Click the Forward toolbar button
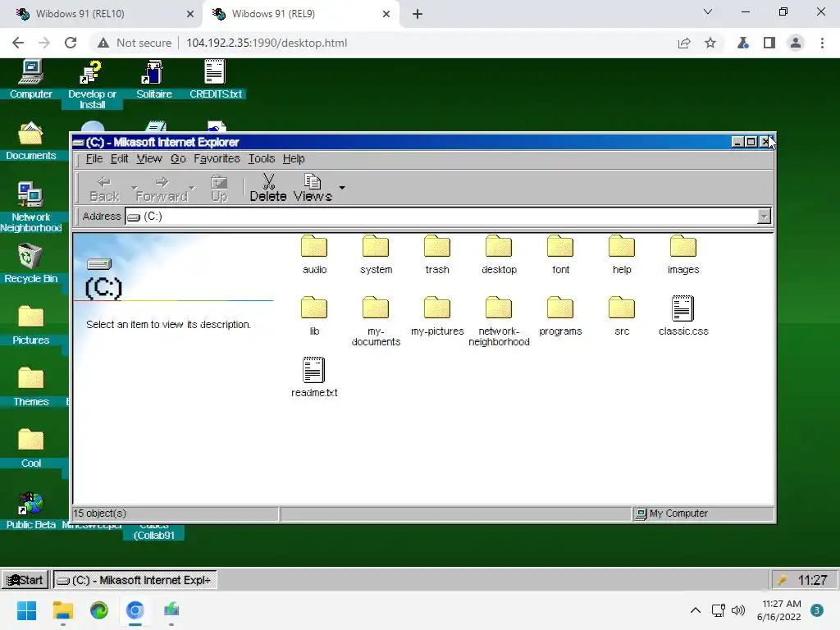Image resolution: width=840 pixels, height=630 pixels. [x=162, y=189]
